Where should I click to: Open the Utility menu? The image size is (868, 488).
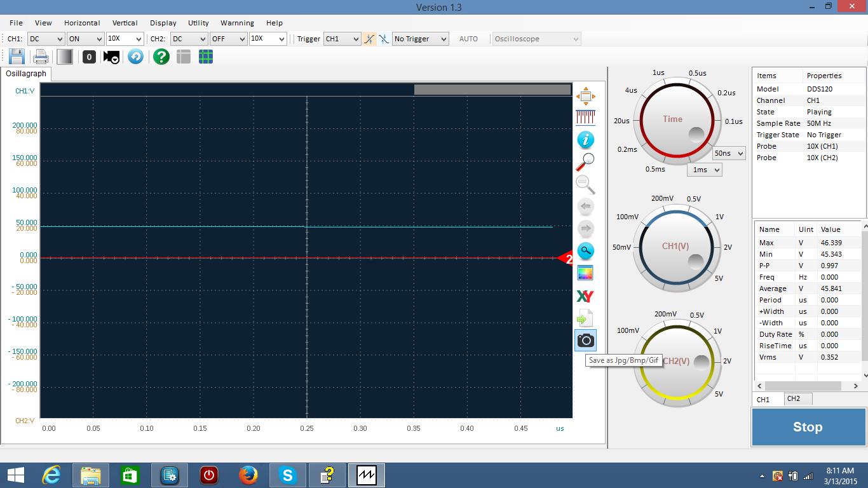coord(198,23)
